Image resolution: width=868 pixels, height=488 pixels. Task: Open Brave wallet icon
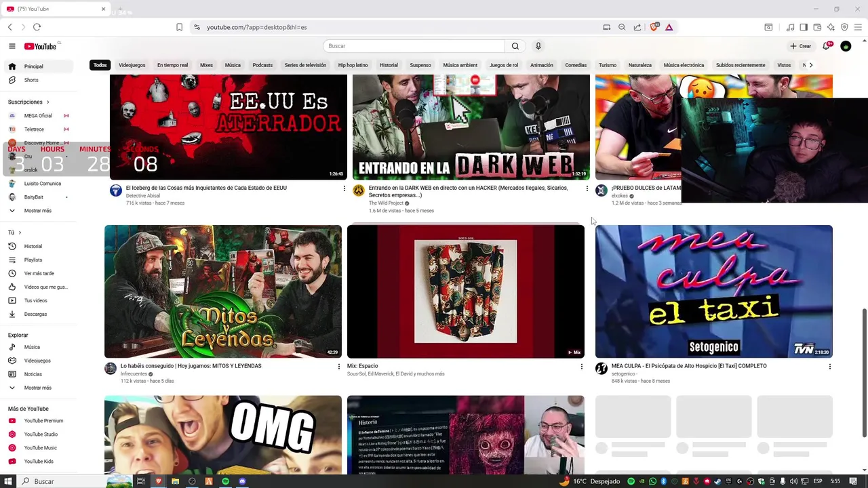tap(817, 27)
